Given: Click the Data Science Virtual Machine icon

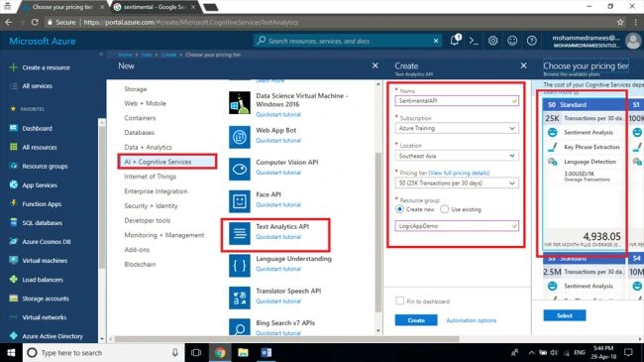Looking at the screenshot, I should 240,102.
